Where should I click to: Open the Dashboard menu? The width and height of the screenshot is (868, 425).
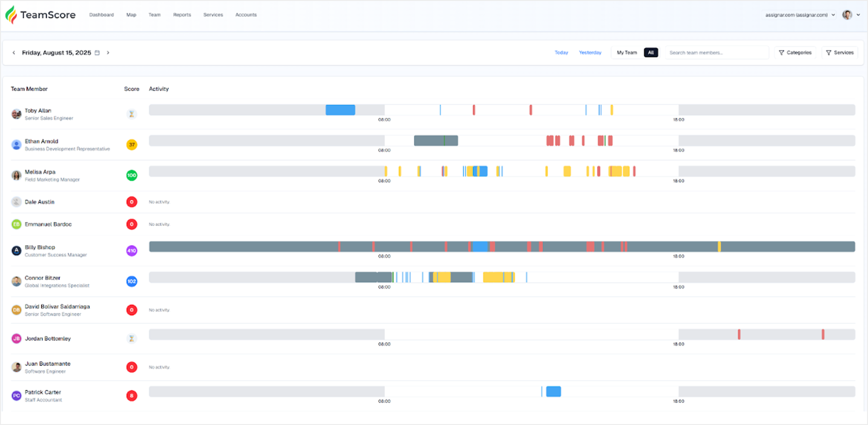pyautogui.click(x=101, y=15)
